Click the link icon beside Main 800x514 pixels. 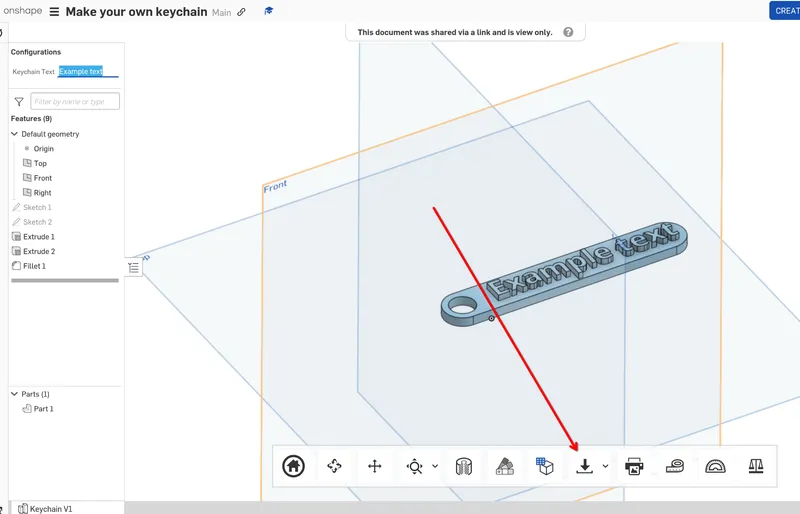tap(241, 12)
